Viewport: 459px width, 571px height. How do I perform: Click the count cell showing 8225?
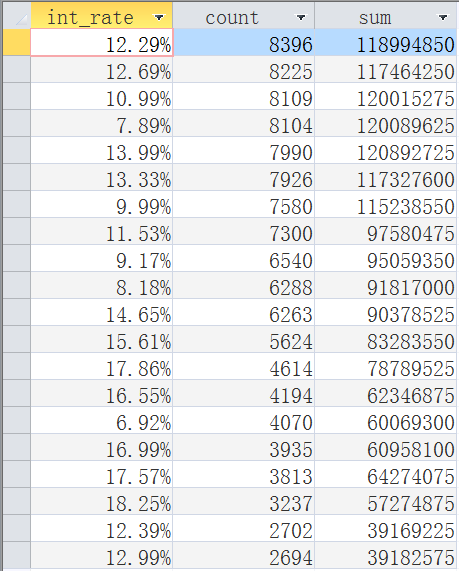click(x=244, y=69)
